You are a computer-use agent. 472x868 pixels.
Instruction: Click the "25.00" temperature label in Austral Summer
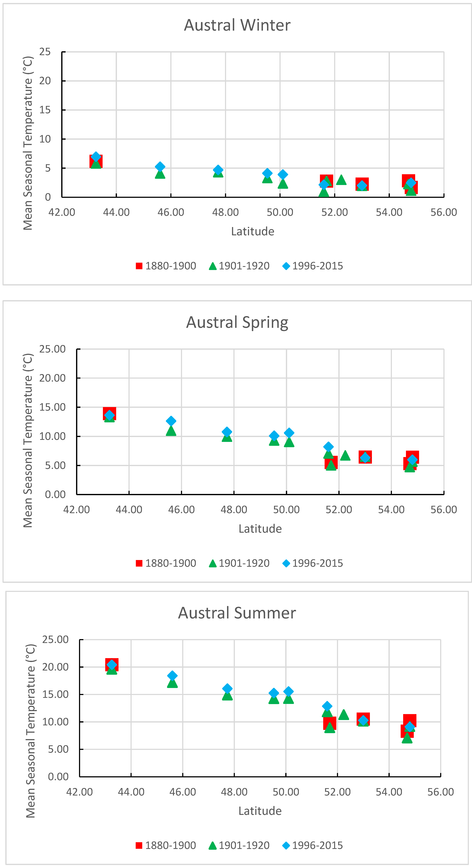(x=55, y=640)
